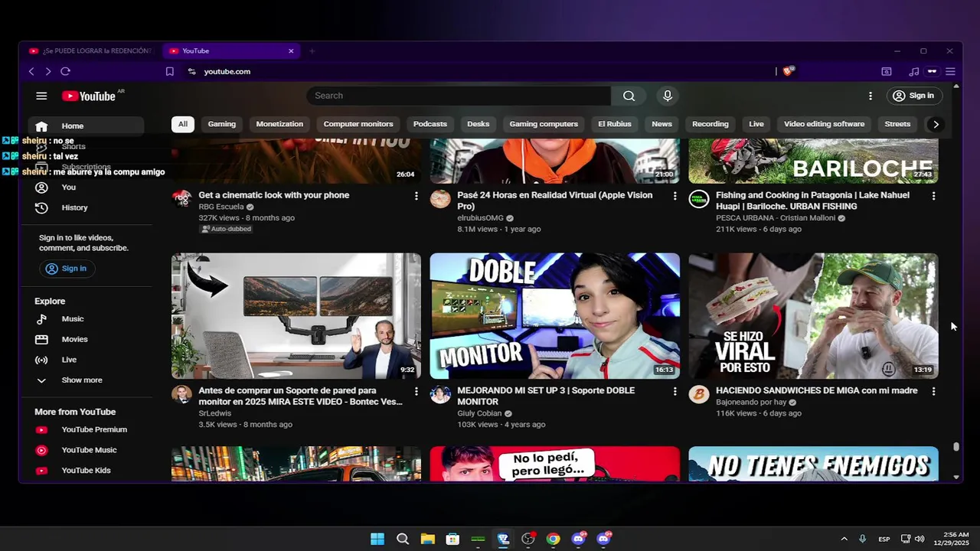Click sidebar Sign in button
The width and height of the screenshot is (980, 551).
tap(66, 269)
